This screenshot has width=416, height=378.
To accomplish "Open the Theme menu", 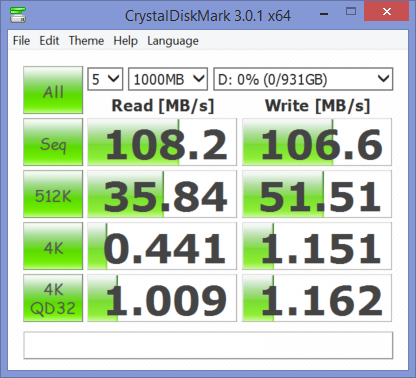I will 86,41.
